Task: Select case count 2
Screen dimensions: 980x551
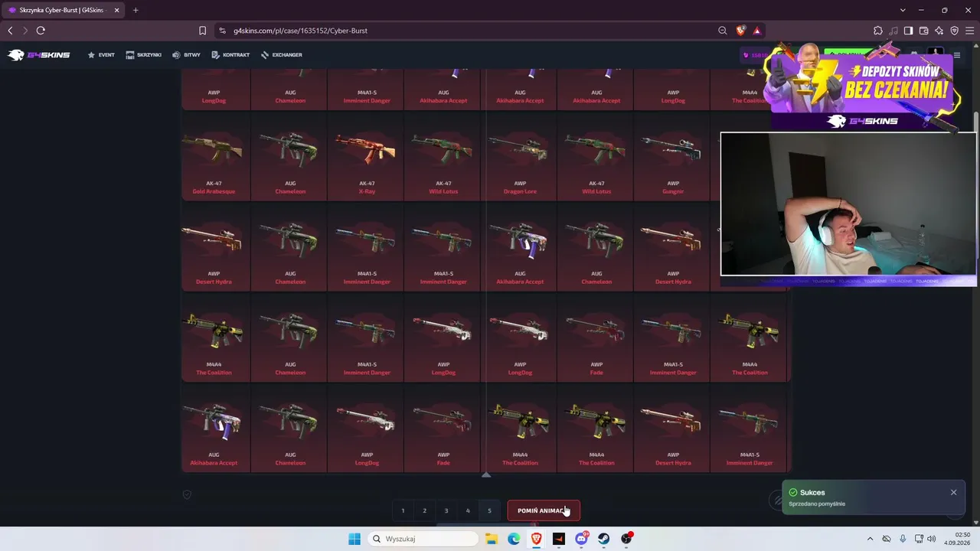Action: (x=424, y=510)
